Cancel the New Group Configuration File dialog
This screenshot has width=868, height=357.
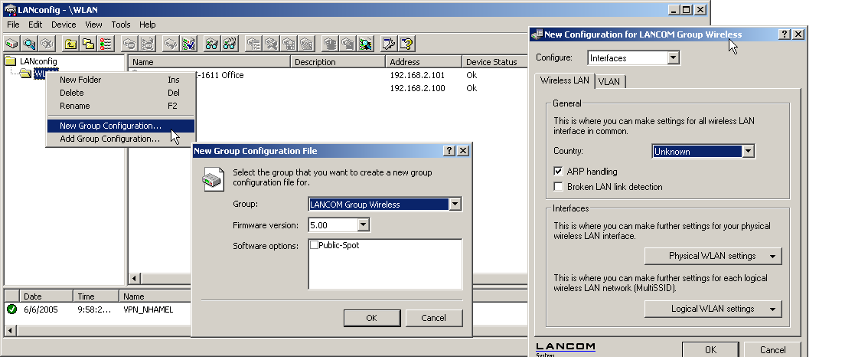pos(433,318)
